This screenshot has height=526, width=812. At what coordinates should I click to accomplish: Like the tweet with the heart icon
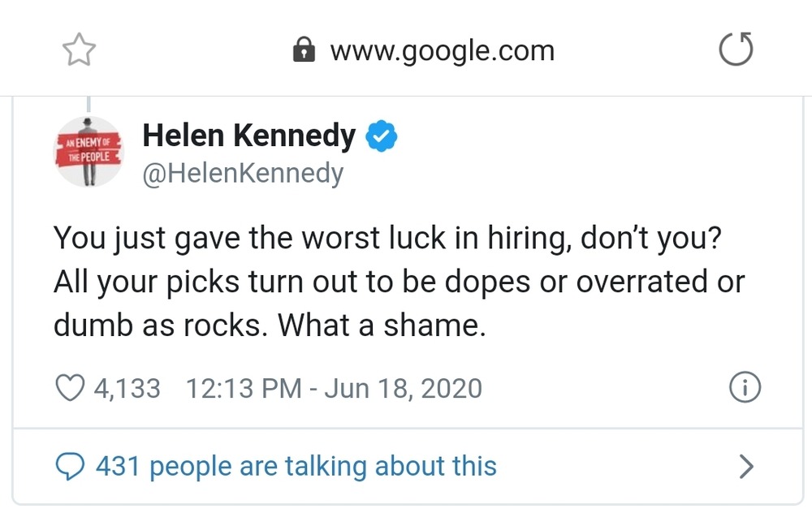tap(70, 388)
